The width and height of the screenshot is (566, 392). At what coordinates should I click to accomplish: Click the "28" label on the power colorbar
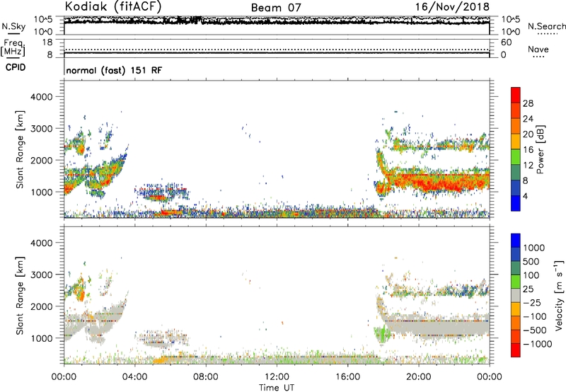pos(528,103)
